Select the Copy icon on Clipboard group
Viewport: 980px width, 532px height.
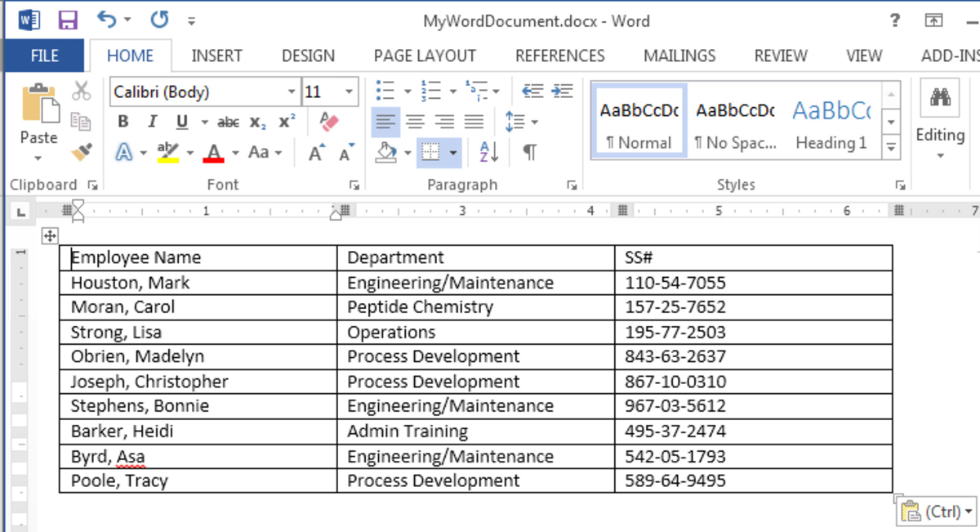click(x=82, y=120)
